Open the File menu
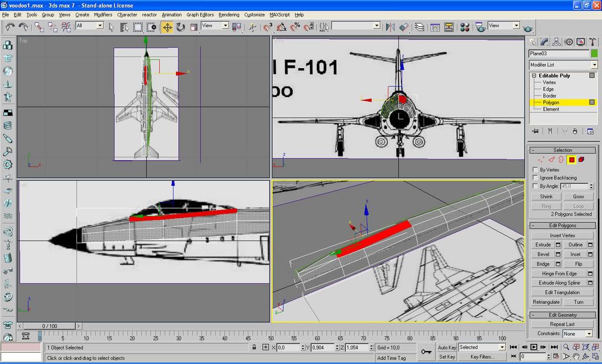The height and width of the screenshot is (364, 602). (5, 15)
